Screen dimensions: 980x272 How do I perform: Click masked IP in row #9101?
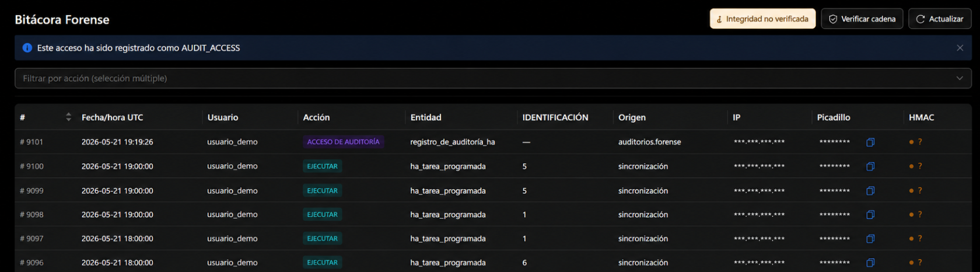pos(759,142)
